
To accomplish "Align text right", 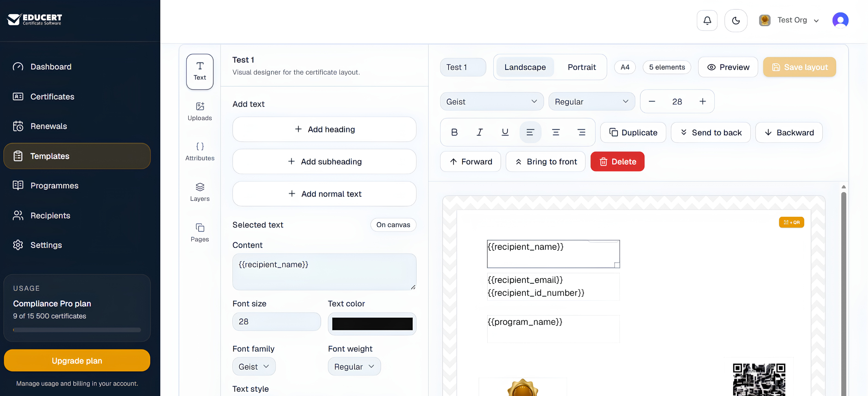I will pyautogui.click(x=581, y=132).
